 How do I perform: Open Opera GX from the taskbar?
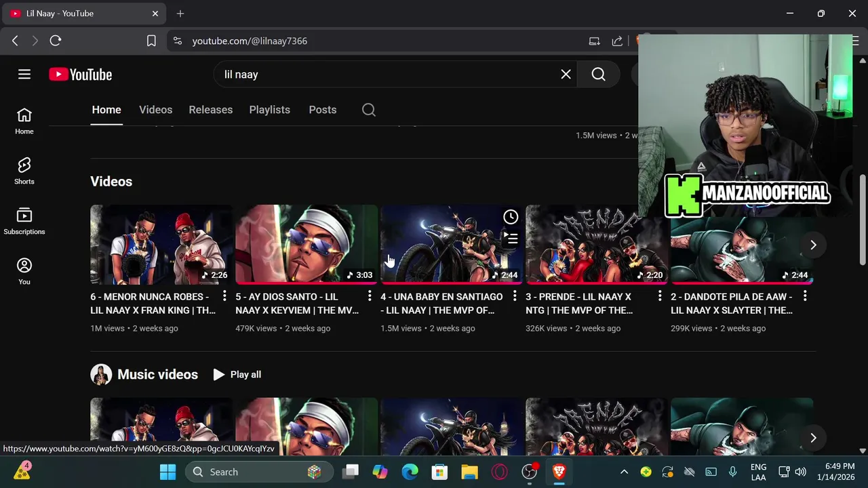coord(499,472)
